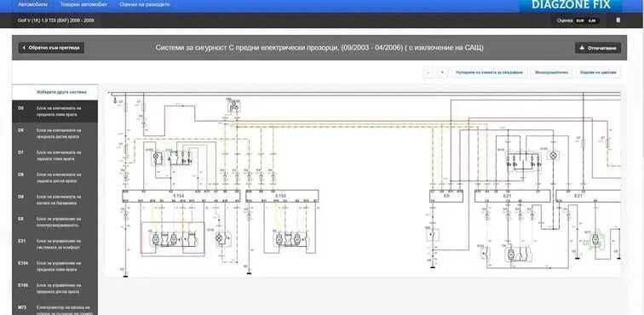This screenshot has width=644, height=315.
Task: Click the green motor symbol at diagram edge
Action: [x=595, y=241]
